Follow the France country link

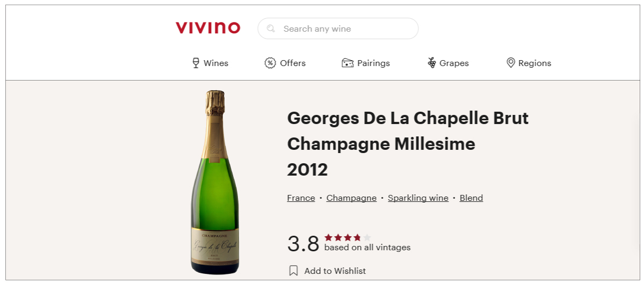[301, 198]
